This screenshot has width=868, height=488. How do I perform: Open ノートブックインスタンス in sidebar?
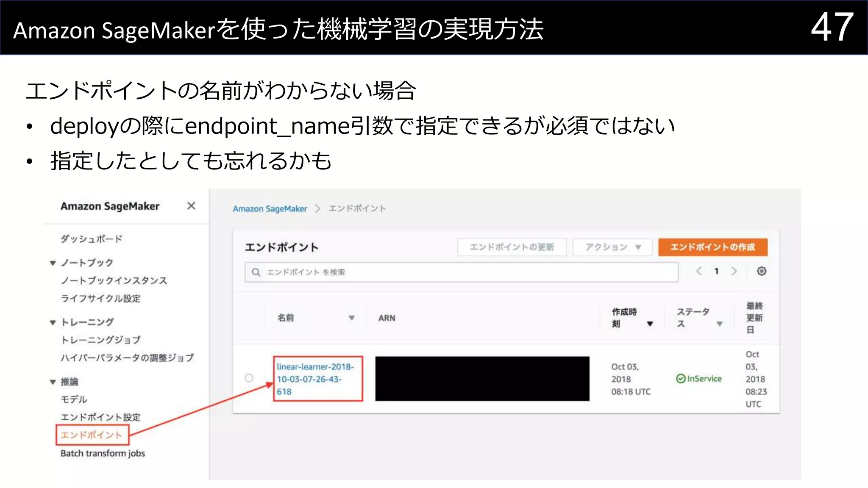114,280
